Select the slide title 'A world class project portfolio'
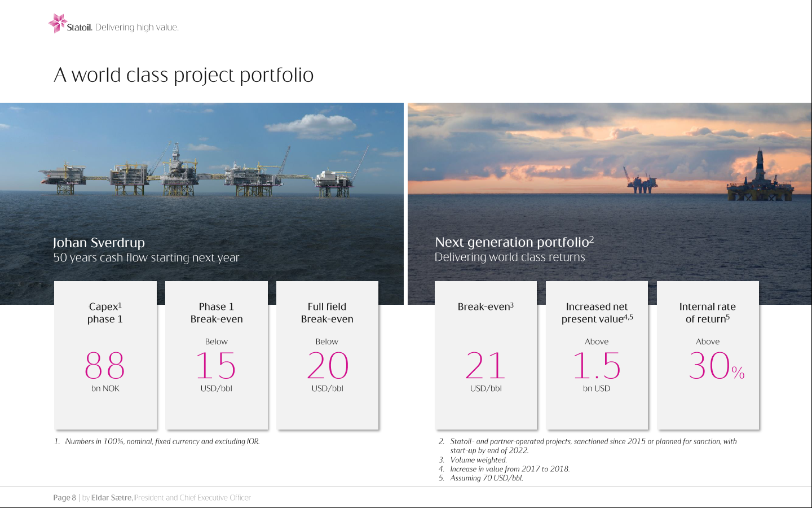 [x=184, y=75]
